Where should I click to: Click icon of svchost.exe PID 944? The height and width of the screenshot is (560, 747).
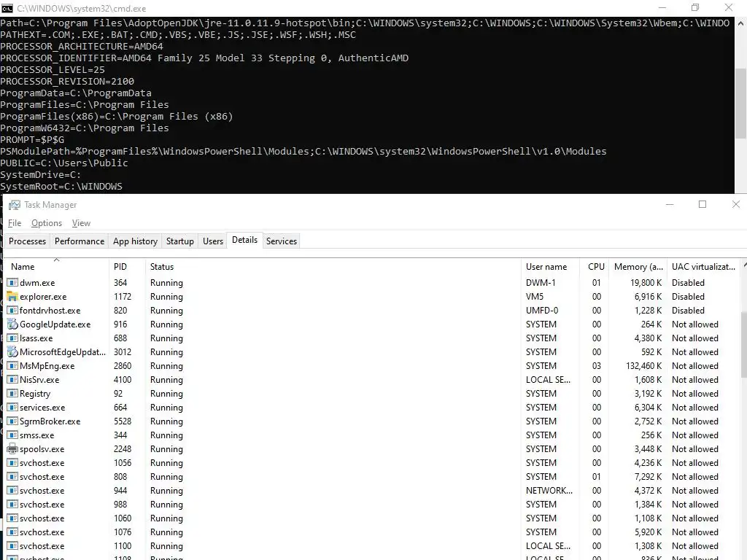click(12, 490)
